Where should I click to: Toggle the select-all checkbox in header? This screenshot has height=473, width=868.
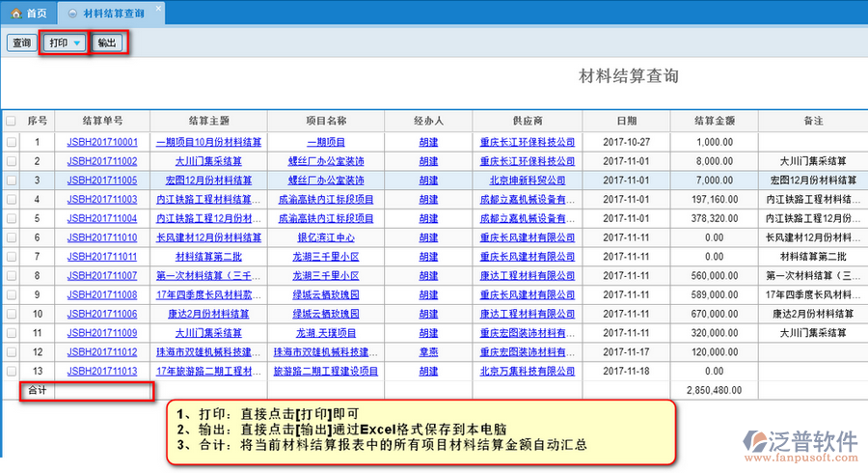click(12, 122)
